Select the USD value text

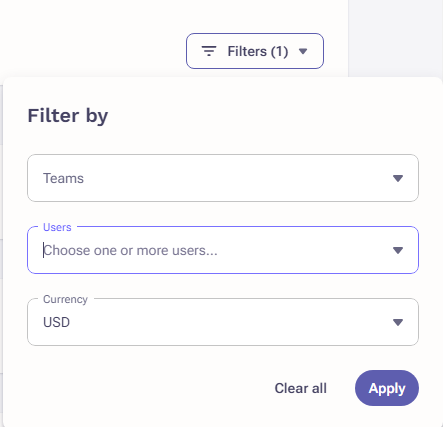[56, 322]
